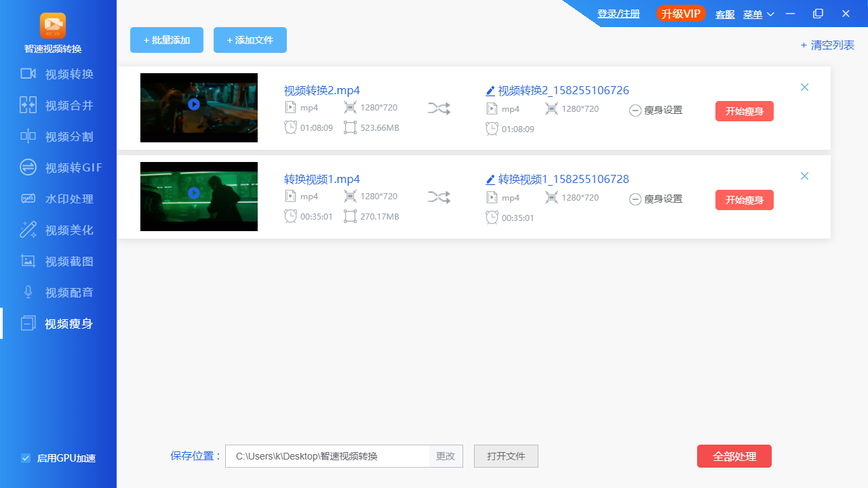The height and width of the screenshot is (488, 868).
Task: Click source resolution icon of 转换视频1.mp4
Action: coord(350,197)
